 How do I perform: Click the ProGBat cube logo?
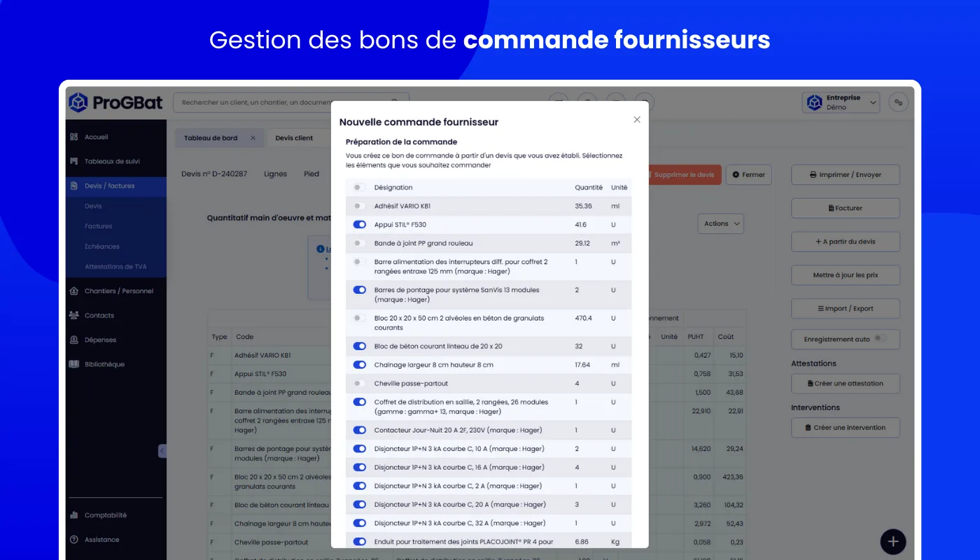78,103
